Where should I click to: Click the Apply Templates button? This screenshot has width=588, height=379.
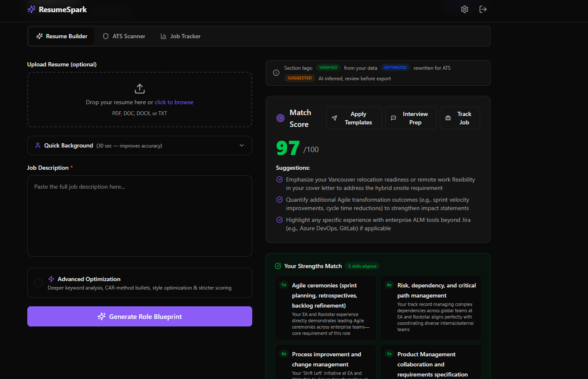(354, 118)
